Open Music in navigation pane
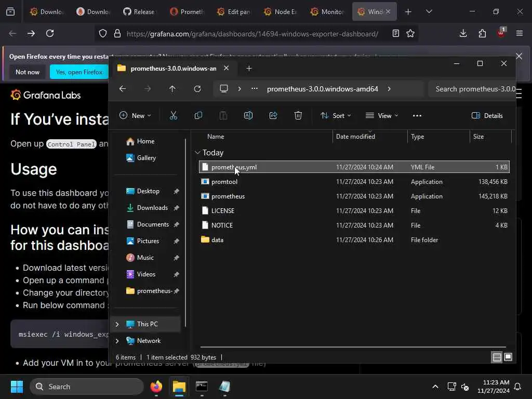Screen dimensions: 532x399 pos(147,258)
